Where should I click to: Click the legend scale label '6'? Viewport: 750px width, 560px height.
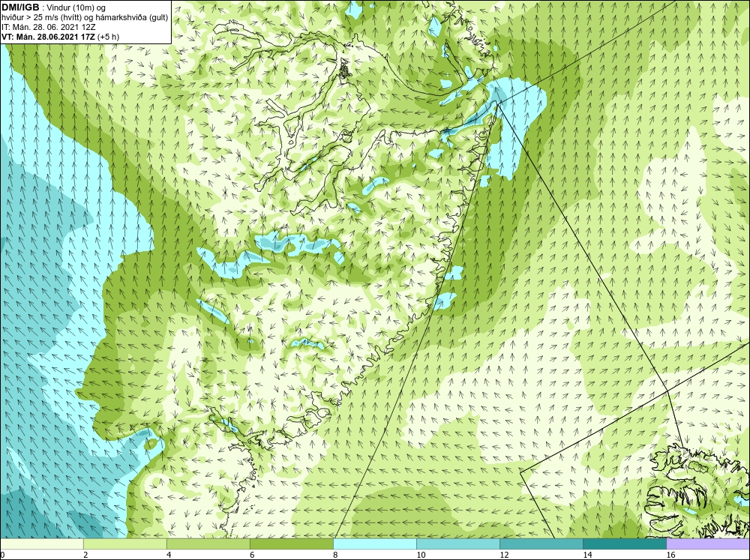(x=252, y=555)
